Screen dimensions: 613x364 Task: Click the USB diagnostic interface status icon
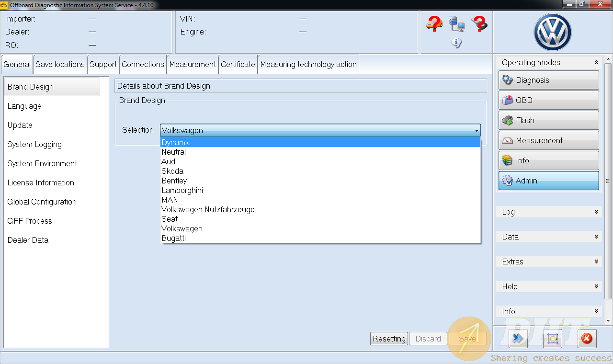(x=479, y=23)
